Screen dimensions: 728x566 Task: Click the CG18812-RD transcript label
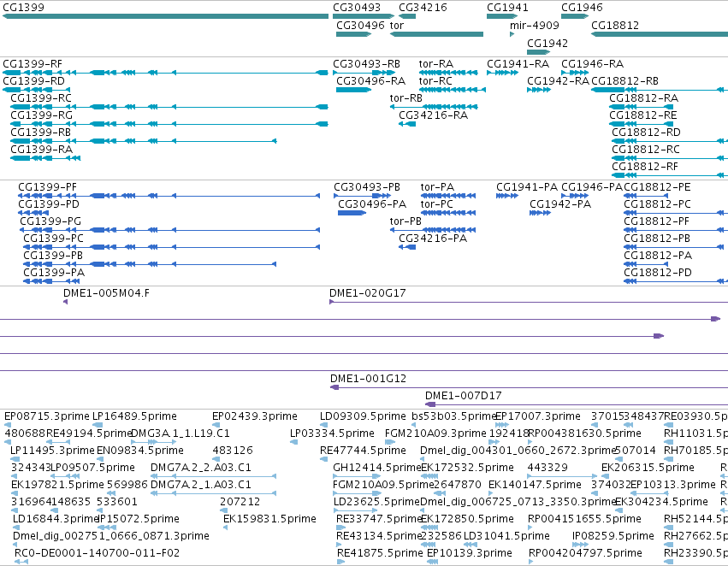646,133
